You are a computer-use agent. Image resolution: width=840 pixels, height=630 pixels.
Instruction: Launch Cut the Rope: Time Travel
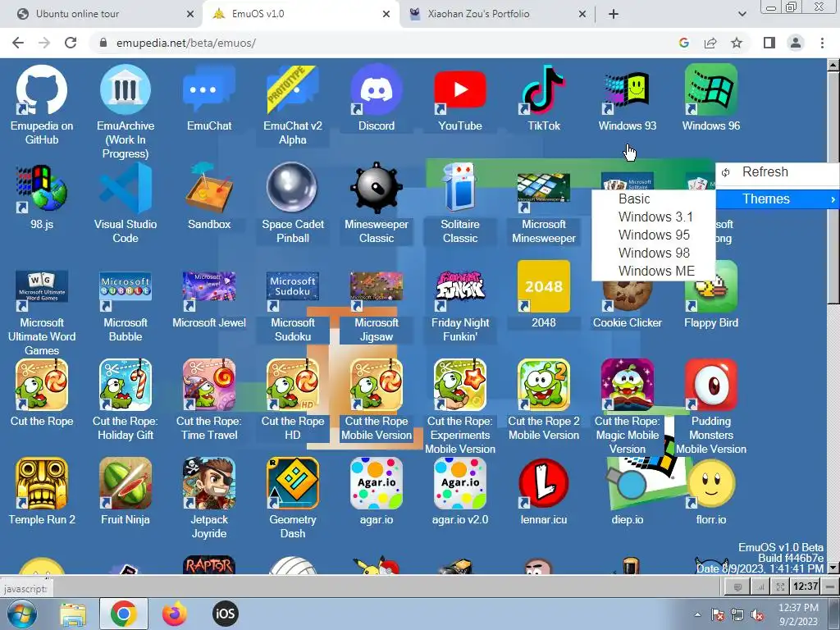(209, 386)
